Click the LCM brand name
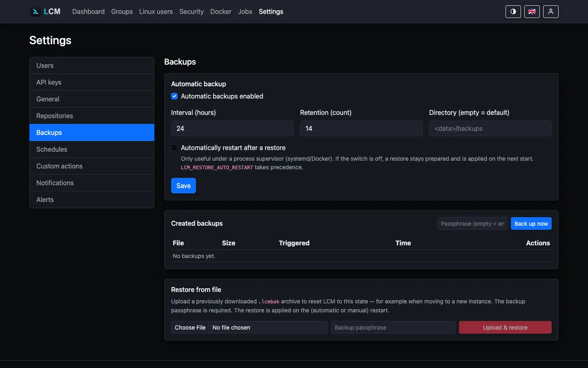The width and height of the screenshot is (588, 368). click(52, 11)
